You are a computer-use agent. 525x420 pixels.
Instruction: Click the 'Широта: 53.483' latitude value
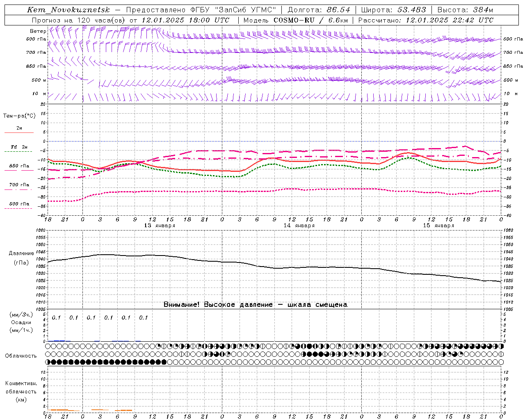394,10
